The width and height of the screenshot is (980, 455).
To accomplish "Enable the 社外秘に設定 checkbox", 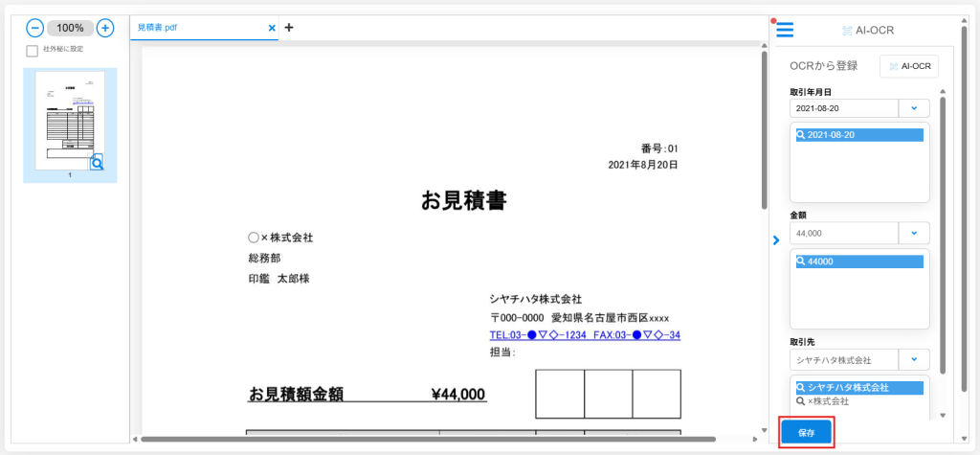I will click(32, 51).
